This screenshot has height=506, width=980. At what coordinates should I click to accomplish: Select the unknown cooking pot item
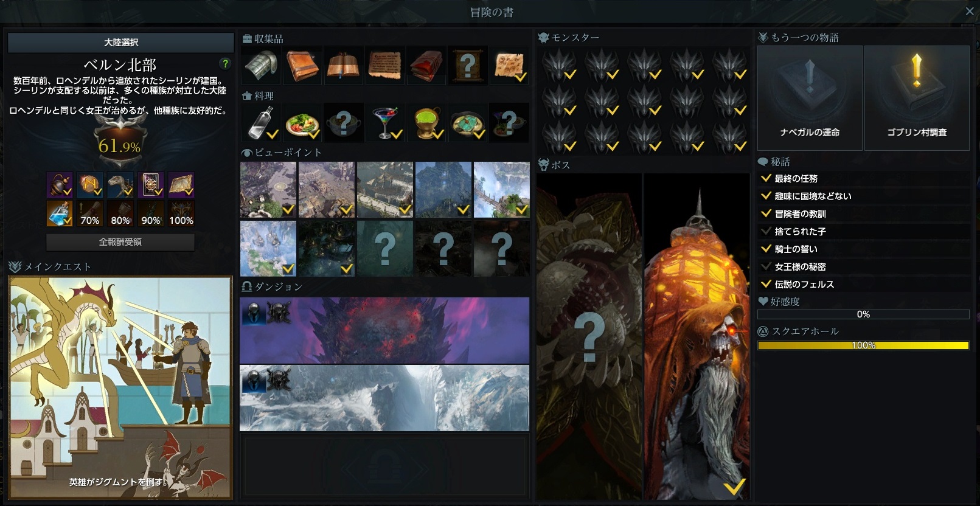344,123
